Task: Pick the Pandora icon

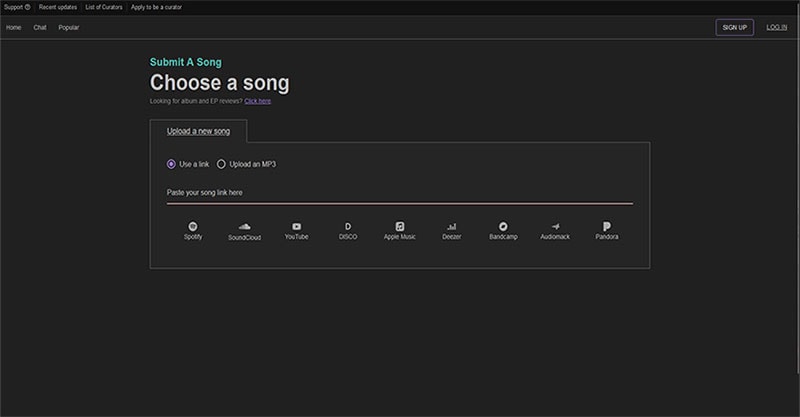Action: click(x=607, y=226)
